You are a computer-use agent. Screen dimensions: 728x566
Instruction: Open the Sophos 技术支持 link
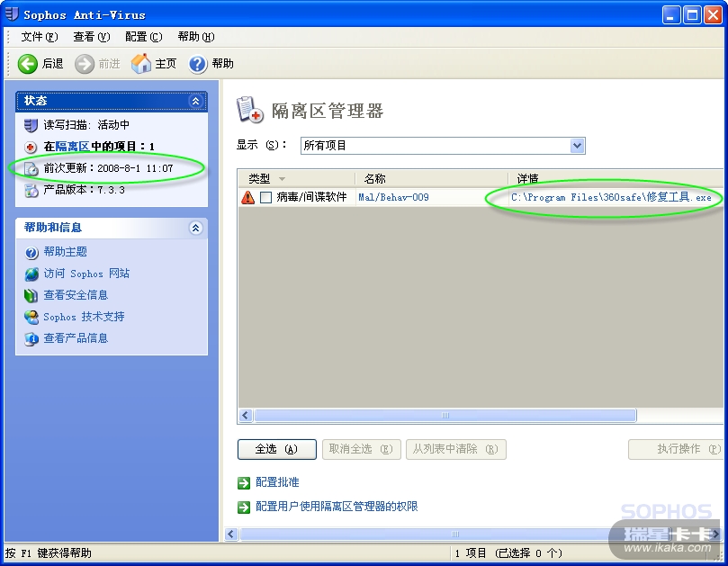click(84, 317)
